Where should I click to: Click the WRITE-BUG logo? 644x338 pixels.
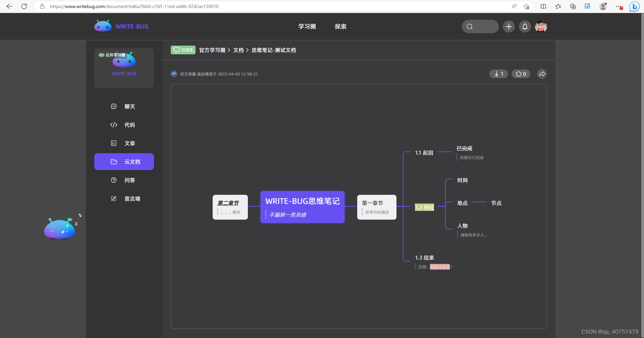pos(121,26)
